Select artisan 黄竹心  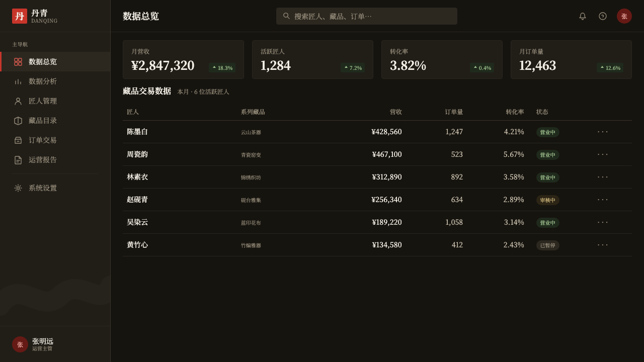137,245
